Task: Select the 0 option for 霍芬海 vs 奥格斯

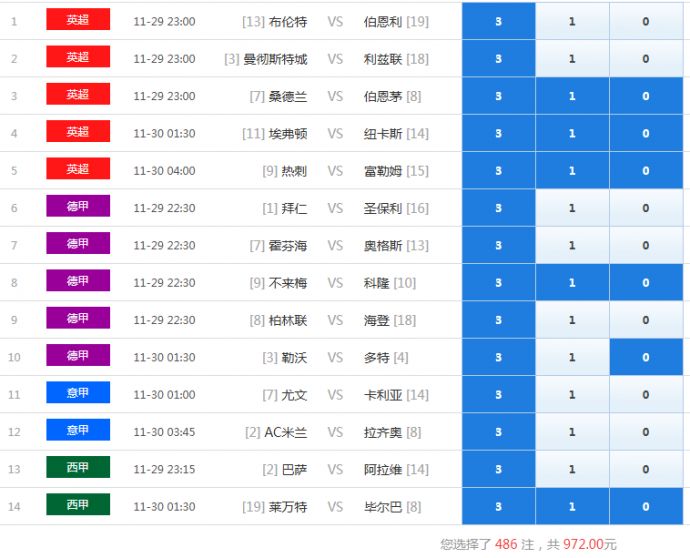Action: pos(646,246)
